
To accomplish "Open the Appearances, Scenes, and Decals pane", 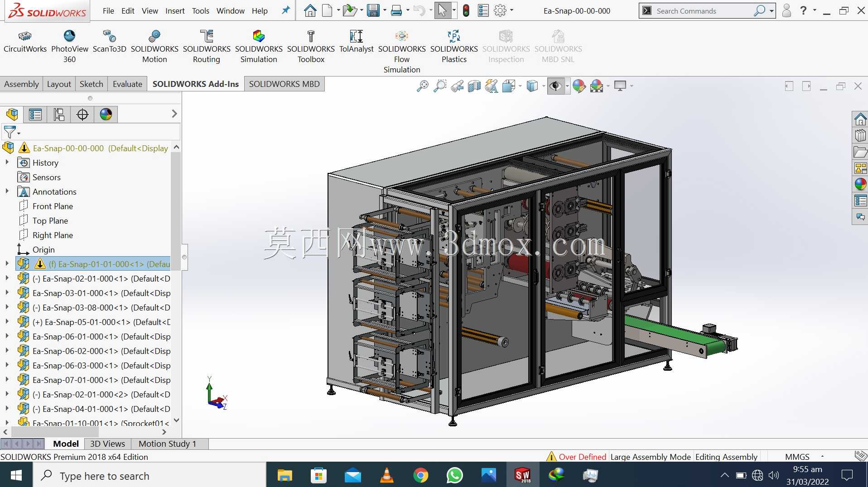I will (x=860, y=184).
